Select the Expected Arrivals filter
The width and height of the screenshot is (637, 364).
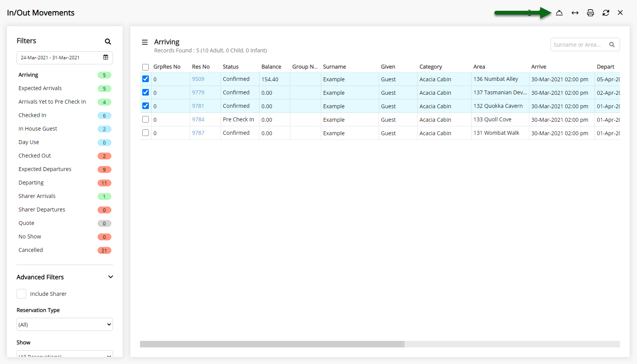click(40, 88)
